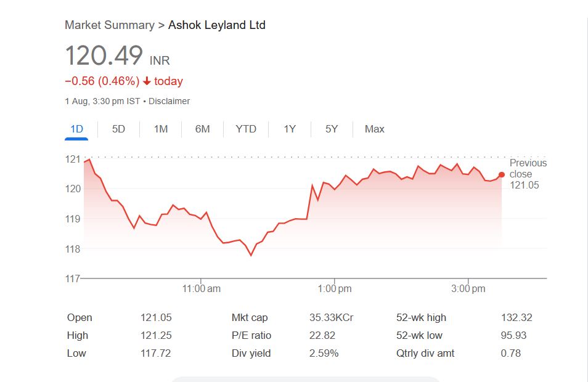This screenshot has height=382, width=588.
Task: View the 5Y chart range
Action: (332, 129)
